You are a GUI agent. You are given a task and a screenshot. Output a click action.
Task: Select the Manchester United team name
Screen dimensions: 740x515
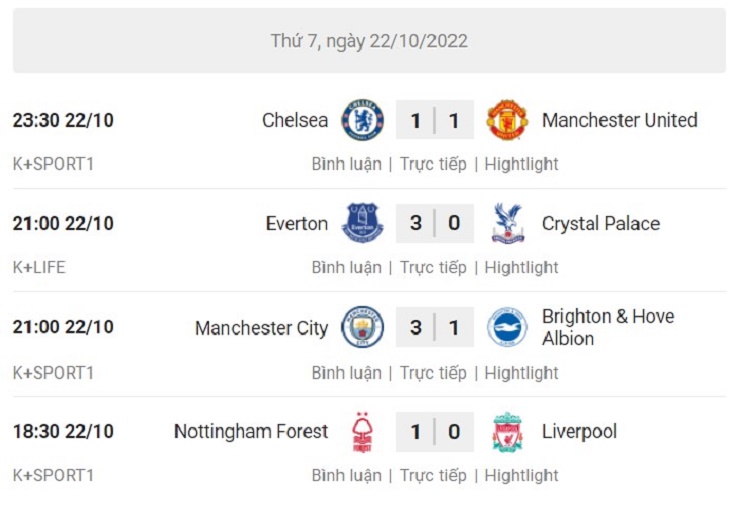coord(619,120)
